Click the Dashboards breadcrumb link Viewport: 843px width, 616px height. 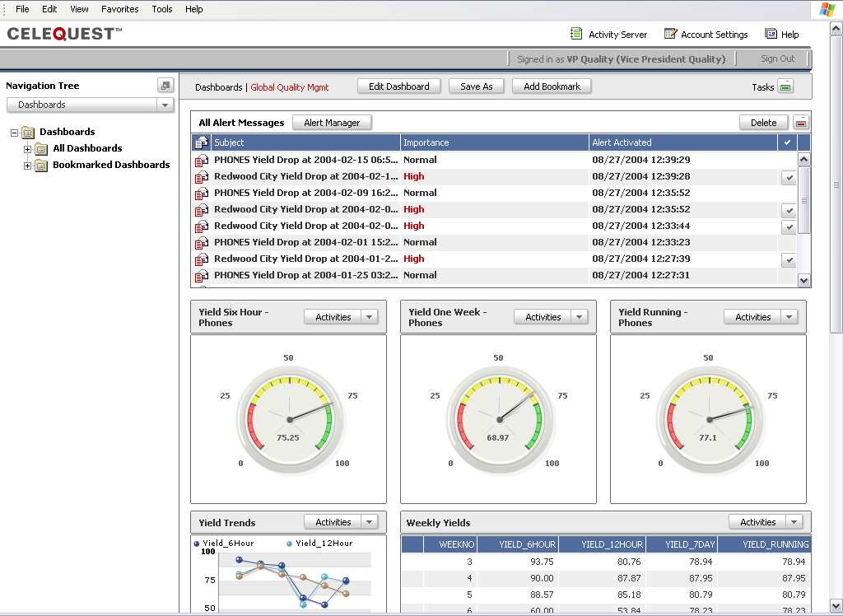click(x=219, y=87)
